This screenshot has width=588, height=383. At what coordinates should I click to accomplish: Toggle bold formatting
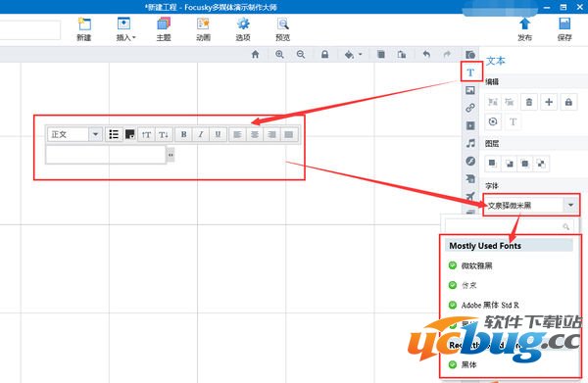(x=184, y=134)
